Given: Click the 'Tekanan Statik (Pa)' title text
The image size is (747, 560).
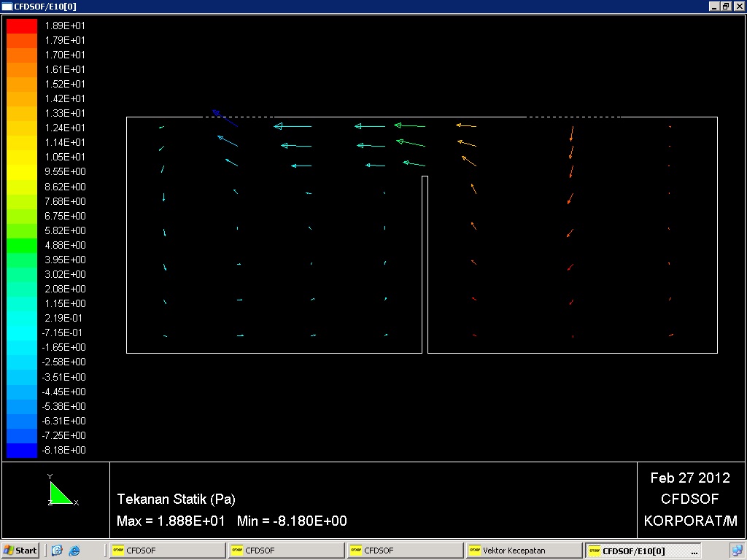Looking at the screenshot, I should tap(177, 499).
